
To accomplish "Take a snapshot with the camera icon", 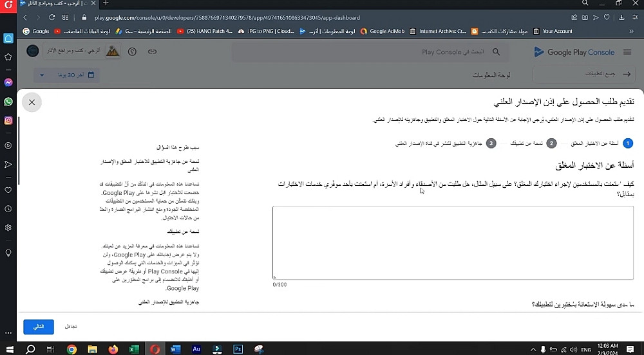I will [585, 17].
